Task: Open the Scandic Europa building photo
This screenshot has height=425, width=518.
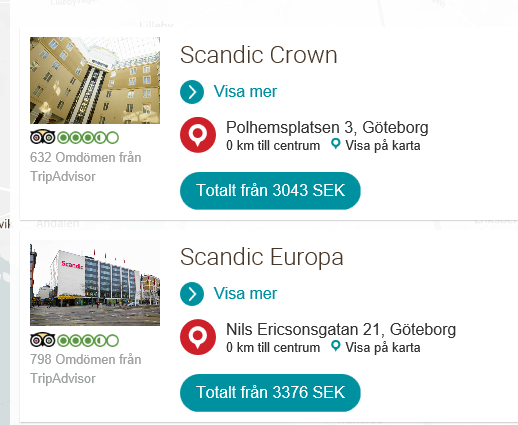Action: pos(95,283)
